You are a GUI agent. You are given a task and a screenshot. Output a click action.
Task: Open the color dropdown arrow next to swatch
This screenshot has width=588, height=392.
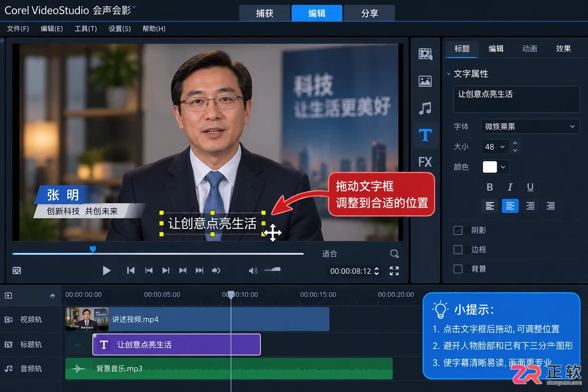click(503, 167)
